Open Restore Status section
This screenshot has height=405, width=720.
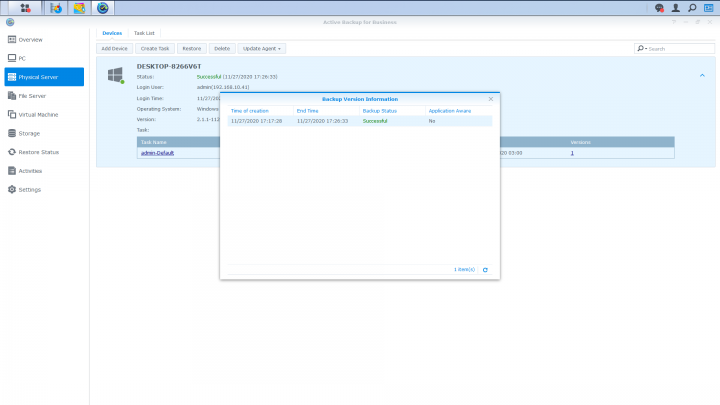click(44, 152)
